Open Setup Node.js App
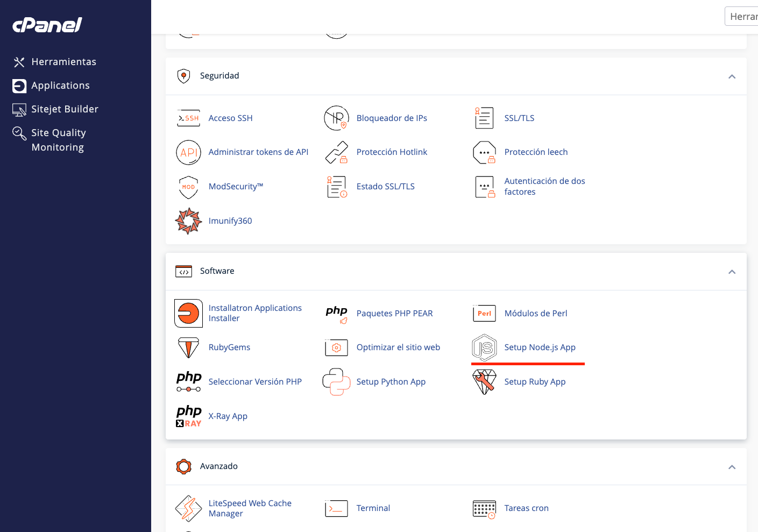The width and height of the screenshot is (758, 532). [x=540, y=347]
